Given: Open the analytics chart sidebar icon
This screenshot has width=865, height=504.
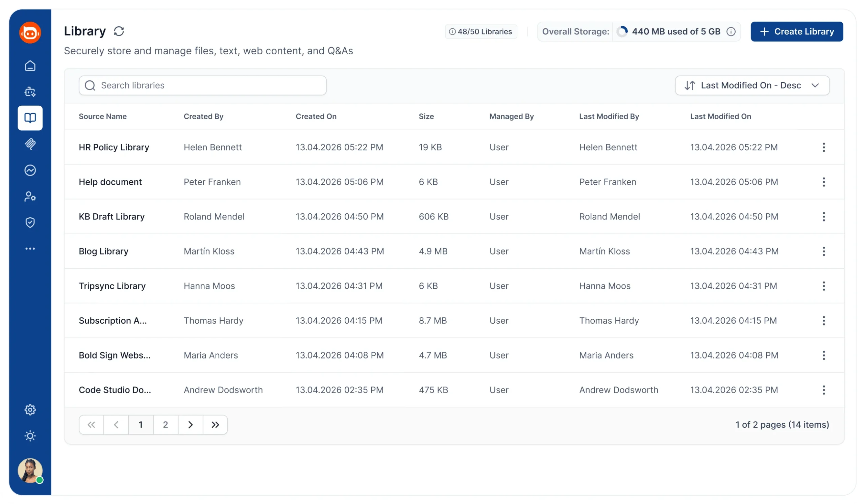Looking at the screenshot, I should point(30,170).
